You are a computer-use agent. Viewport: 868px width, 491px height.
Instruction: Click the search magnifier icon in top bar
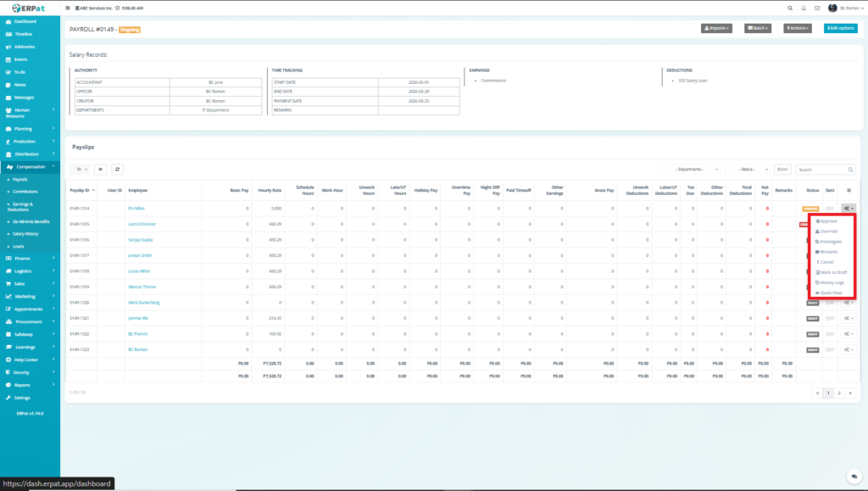point(791,8)
